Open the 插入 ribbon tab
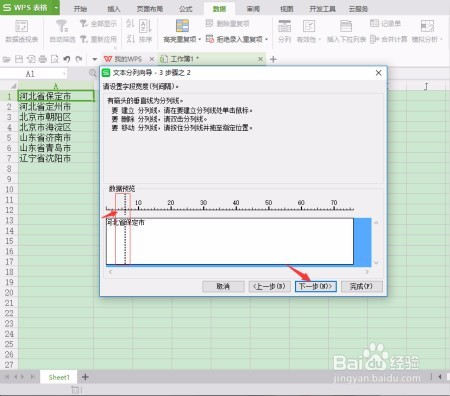Screen dimensions: 450x396 point(113,9)
